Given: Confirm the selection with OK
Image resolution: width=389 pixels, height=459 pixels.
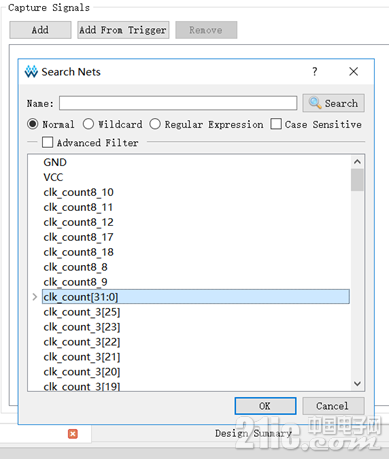Looking at the screenshot, I should tap(265, 406).
